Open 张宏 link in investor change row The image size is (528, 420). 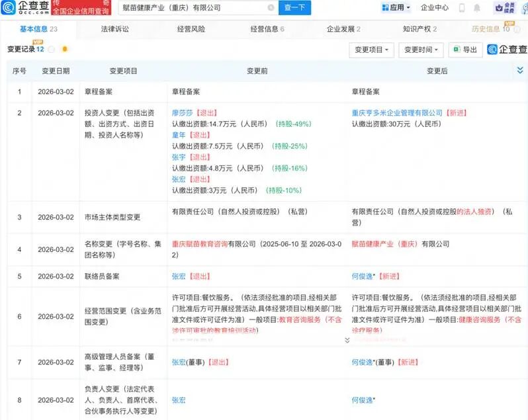(179, 179)
